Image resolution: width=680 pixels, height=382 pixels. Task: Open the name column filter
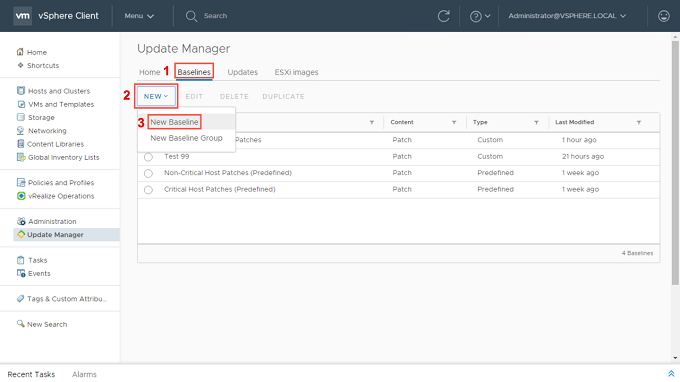tap(372, 122)
